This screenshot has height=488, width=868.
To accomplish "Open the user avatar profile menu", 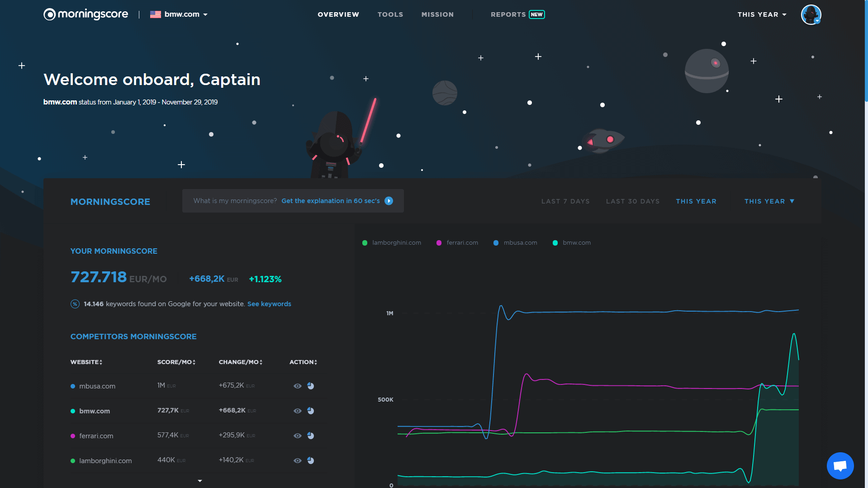I will 811,14.
